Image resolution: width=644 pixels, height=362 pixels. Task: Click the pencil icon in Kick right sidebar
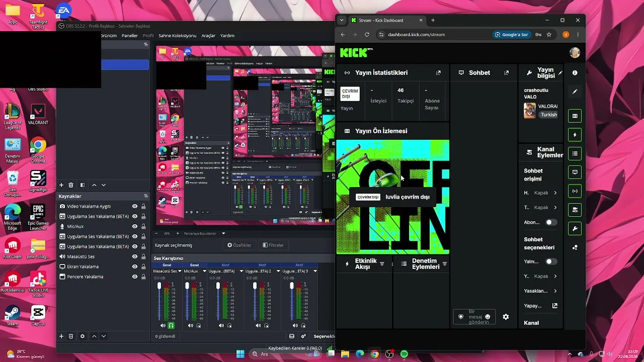pos(575,92)
